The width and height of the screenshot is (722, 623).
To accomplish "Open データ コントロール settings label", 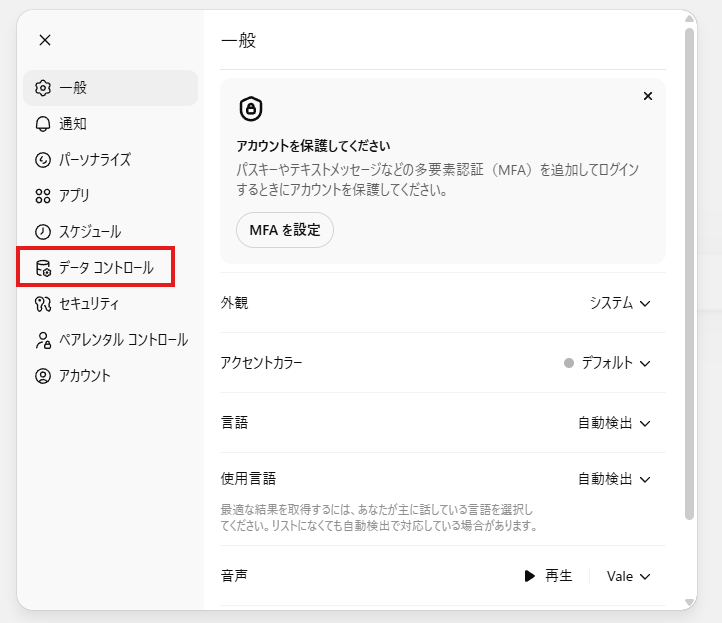I will tap(106, 268).
